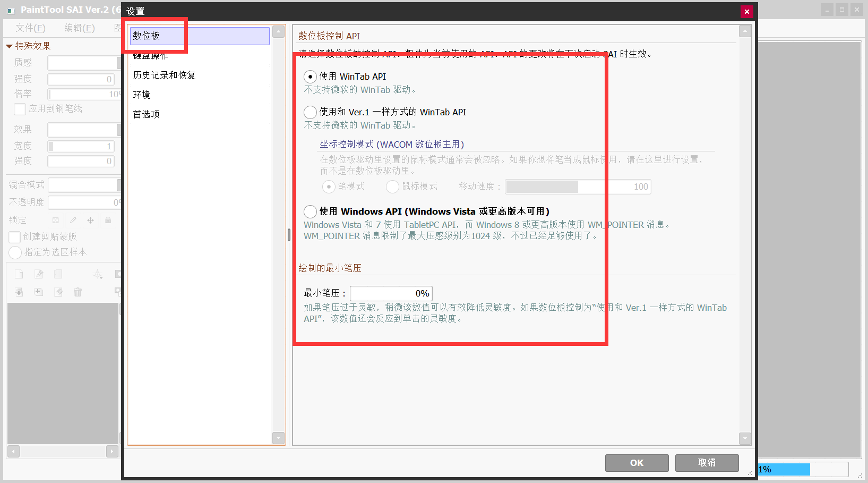
Task: Click the 不透明度 slider in main window
Action: [85, 202]
